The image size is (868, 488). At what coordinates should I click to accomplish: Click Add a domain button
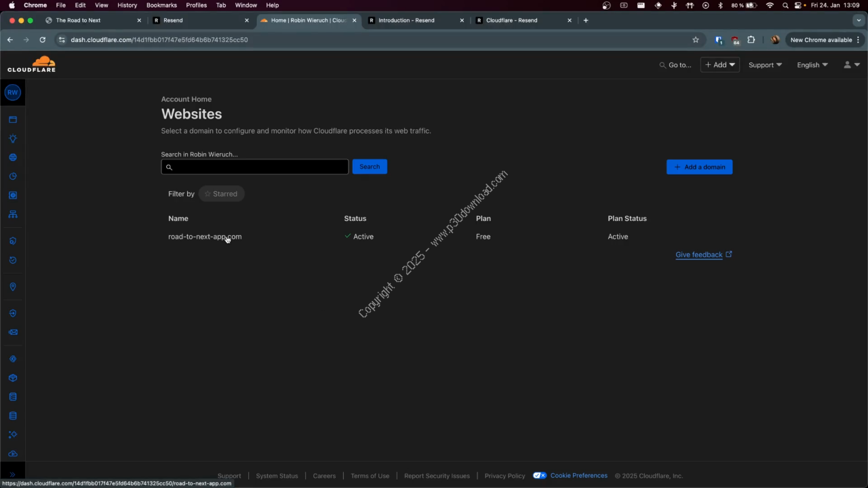click(x=699, y=167)
